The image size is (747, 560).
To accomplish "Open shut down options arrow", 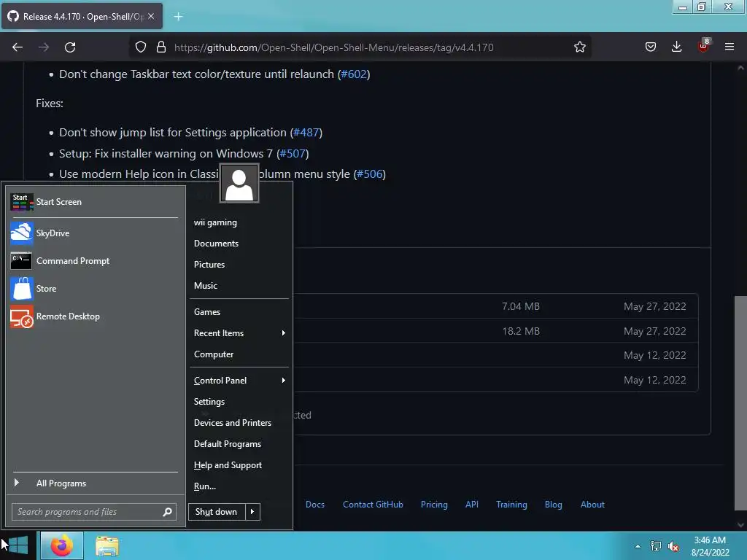I will [252, 512].
